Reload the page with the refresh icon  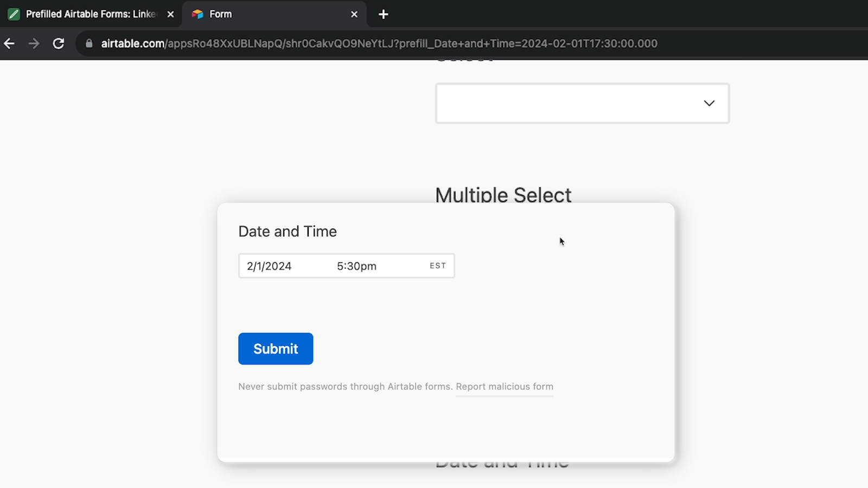(x=59, y=43)
